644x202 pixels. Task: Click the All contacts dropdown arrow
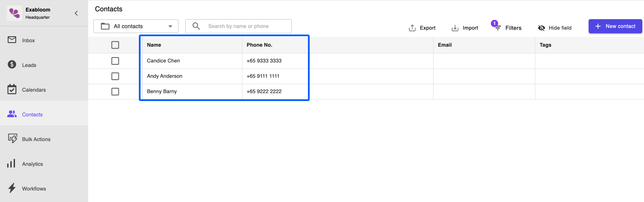tap(171, 26)
